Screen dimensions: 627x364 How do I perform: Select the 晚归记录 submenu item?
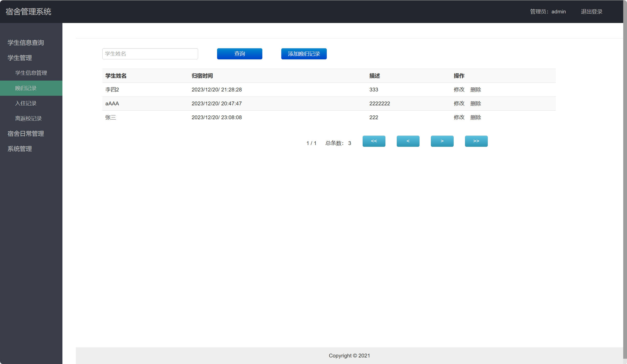[26, 88]
